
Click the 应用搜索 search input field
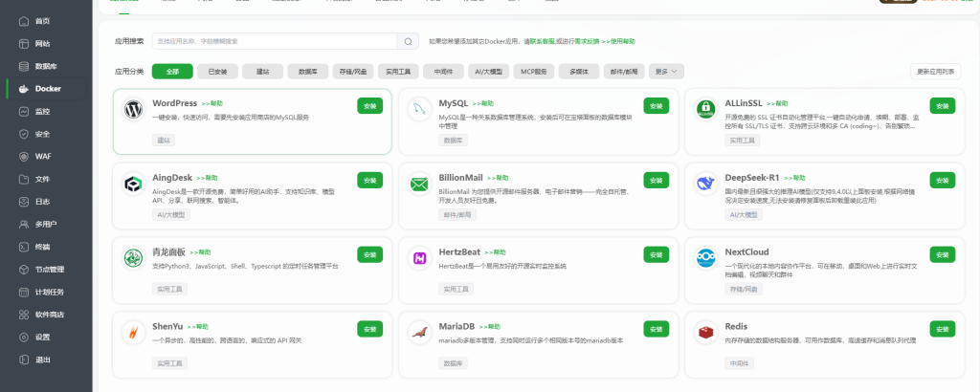click(275, 41)
